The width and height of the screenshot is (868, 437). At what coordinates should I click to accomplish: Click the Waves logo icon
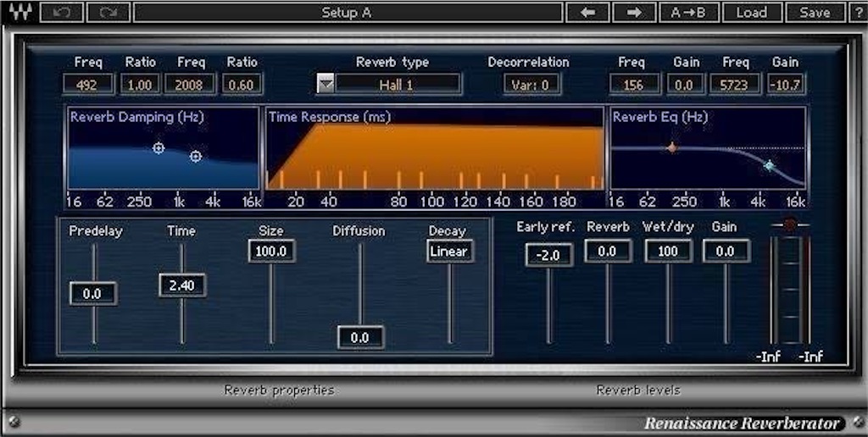pyautogui.click(x=20, y=12)
